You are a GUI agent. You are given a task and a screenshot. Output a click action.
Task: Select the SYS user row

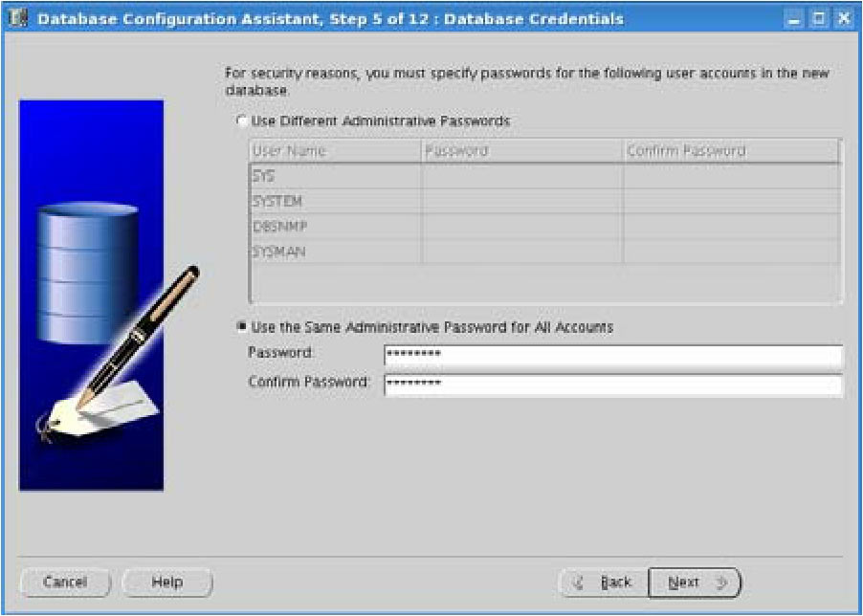[334, 177]
